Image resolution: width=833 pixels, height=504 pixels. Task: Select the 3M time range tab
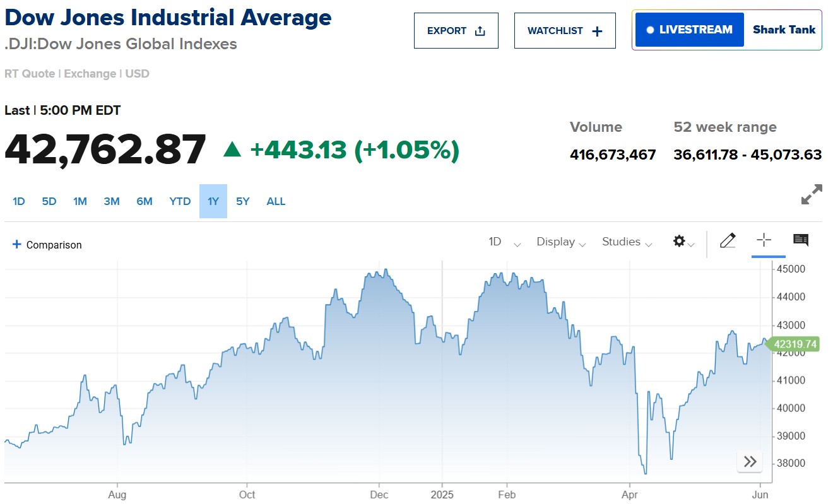[112, 202]
